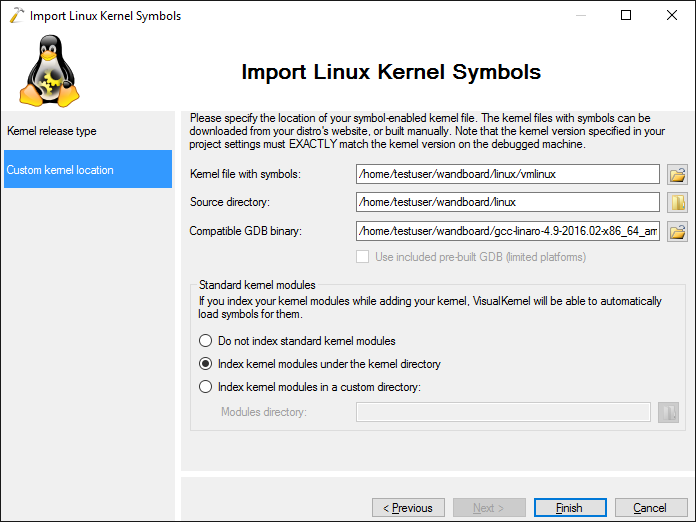Toggle 'Use included pre-built GDB' checkbox
The width and height of the screenshot is (696, 522).
pyautogui.click(x=363, y=257)
